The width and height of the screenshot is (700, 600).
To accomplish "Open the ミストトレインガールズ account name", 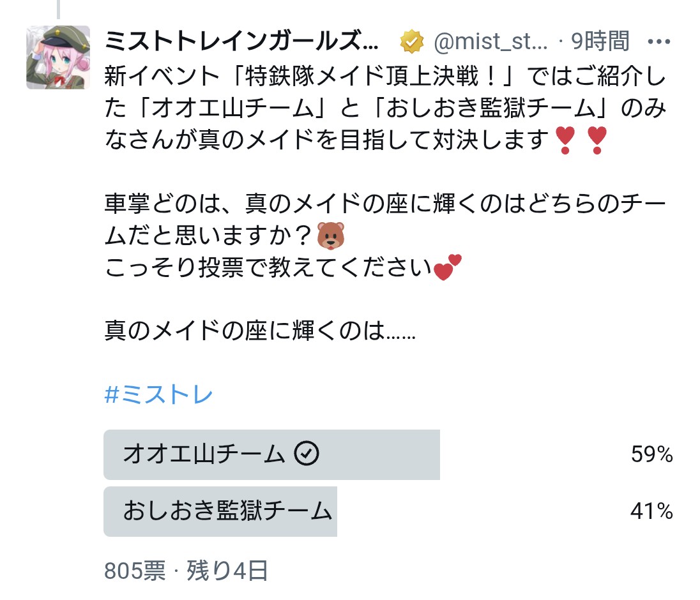I will click(241, 42).
